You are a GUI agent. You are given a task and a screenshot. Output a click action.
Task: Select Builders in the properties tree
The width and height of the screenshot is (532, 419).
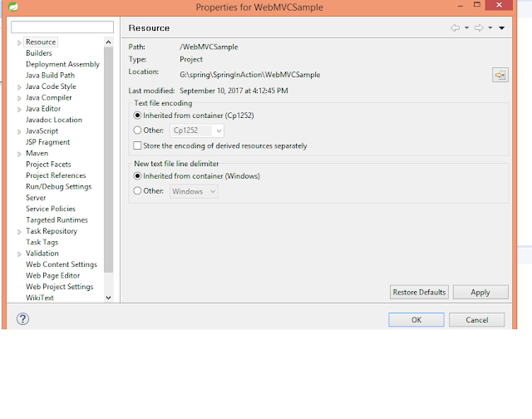point(39,53)
